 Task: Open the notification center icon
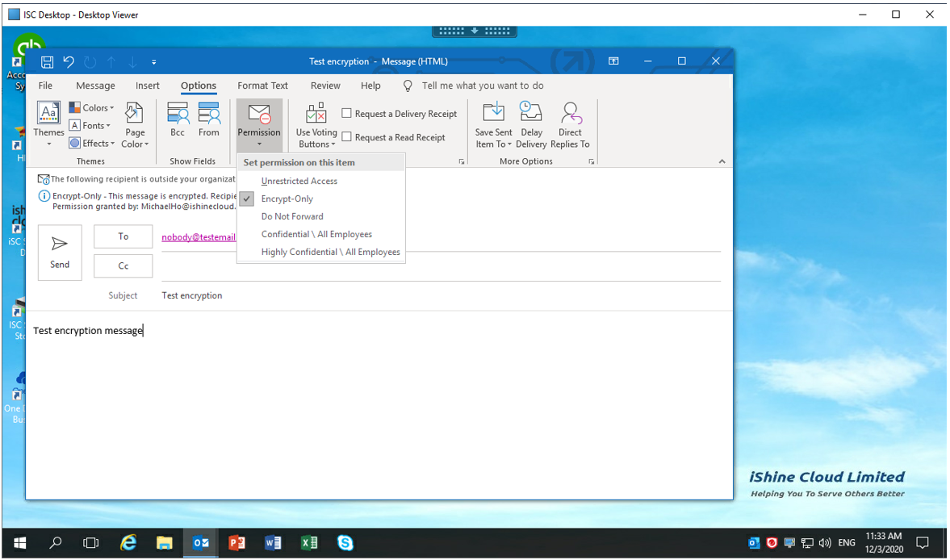[922, 543]
